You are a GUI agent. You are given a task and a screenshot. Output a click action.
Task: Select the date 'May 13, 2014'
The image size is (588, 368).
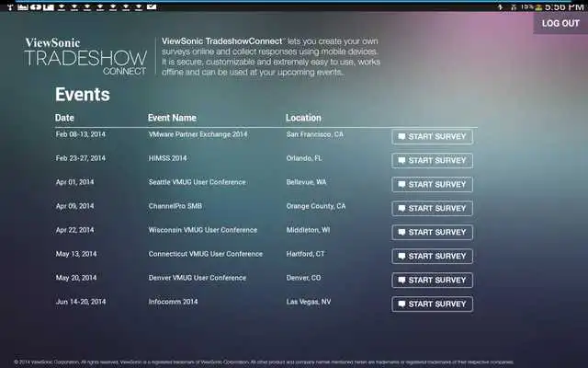76,254
